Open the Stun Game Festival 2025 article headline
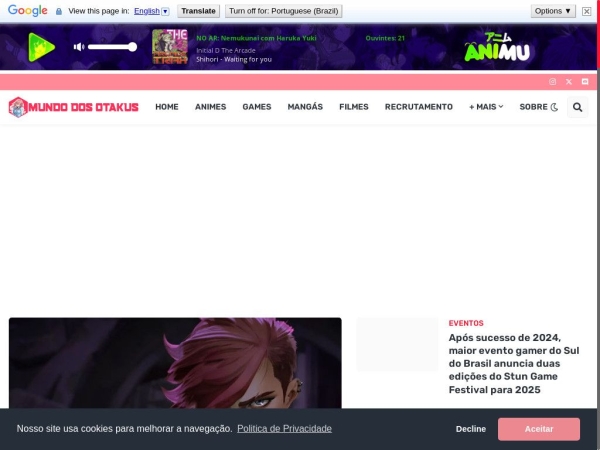Viewport: 600px width, 450px height. click(514, 364)
